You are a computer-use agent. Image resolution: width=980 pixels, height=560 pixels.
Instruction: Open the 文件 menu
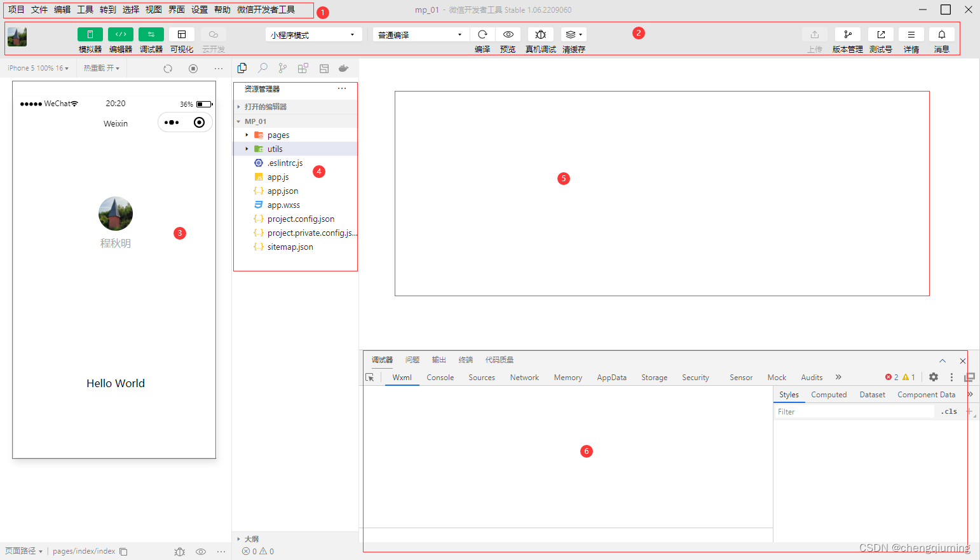pos(39,10)
